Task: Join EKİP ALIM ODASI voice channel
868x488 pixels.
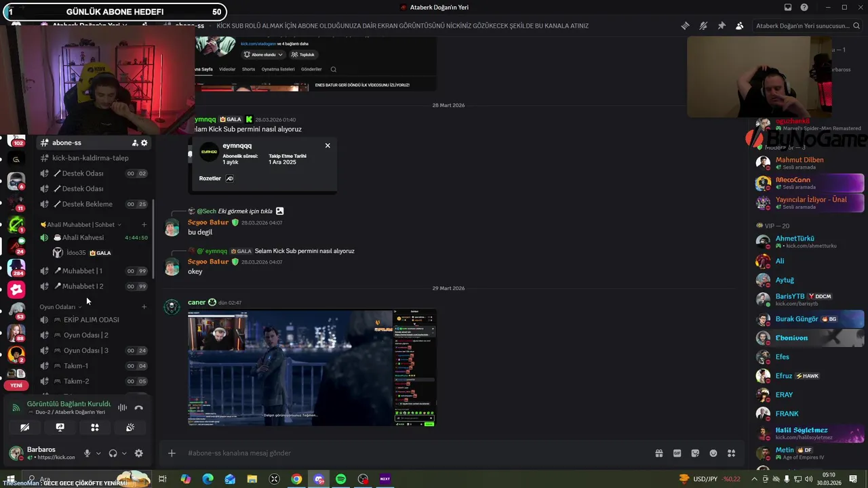Action: point(94,320)
